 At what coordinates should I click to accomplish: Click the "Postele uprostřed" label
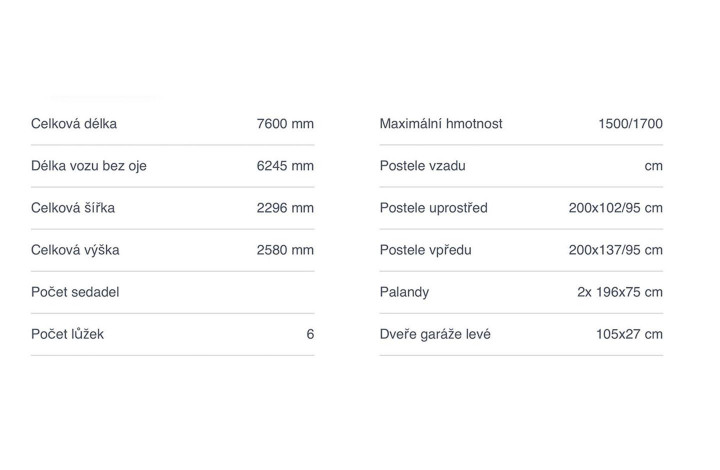[433, 208]
